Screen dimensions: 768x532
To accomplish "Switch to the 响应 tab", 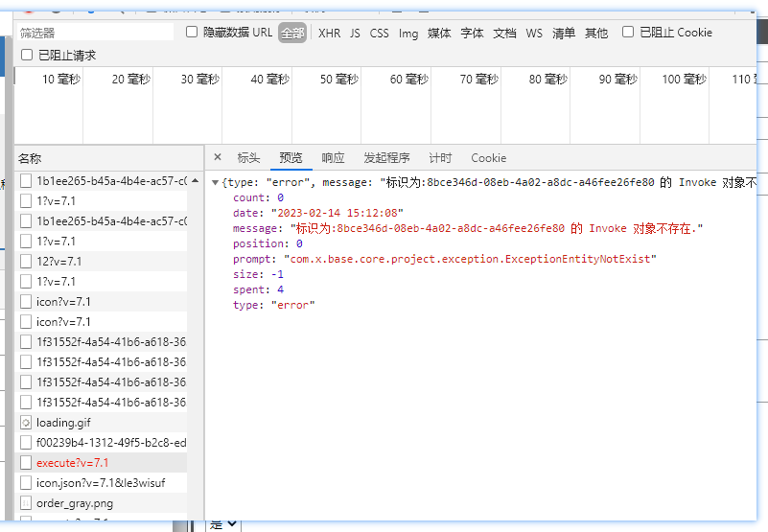I will tap(333, 158).
